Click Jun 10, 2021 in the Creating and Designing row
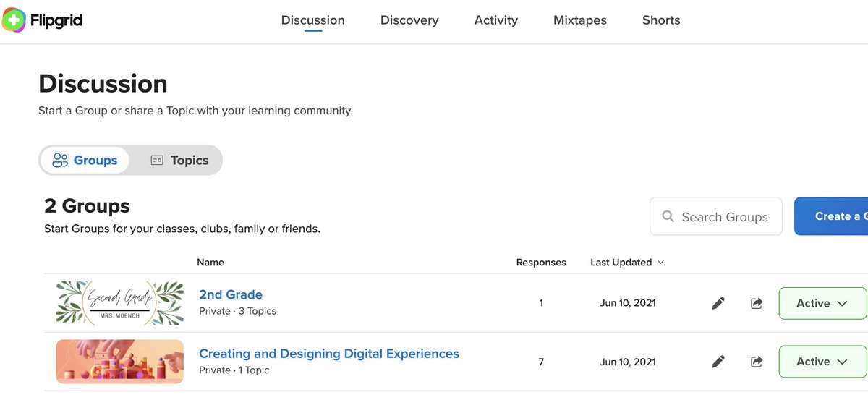Screen dimensions: 868x400 pyautogui.click(x=628, y=361)
